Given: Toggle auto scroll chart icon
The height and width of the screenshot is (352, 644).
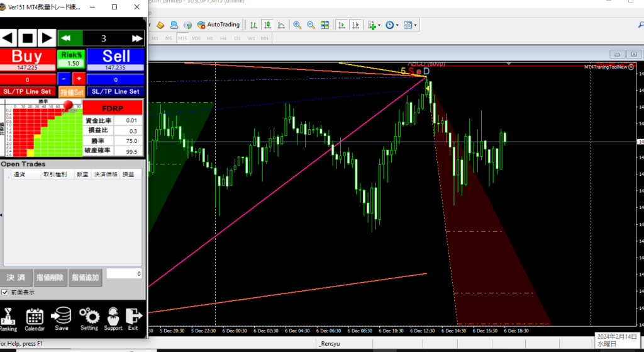Looking at the screenshot, I should pyautogui.click(x=341, y=25).
